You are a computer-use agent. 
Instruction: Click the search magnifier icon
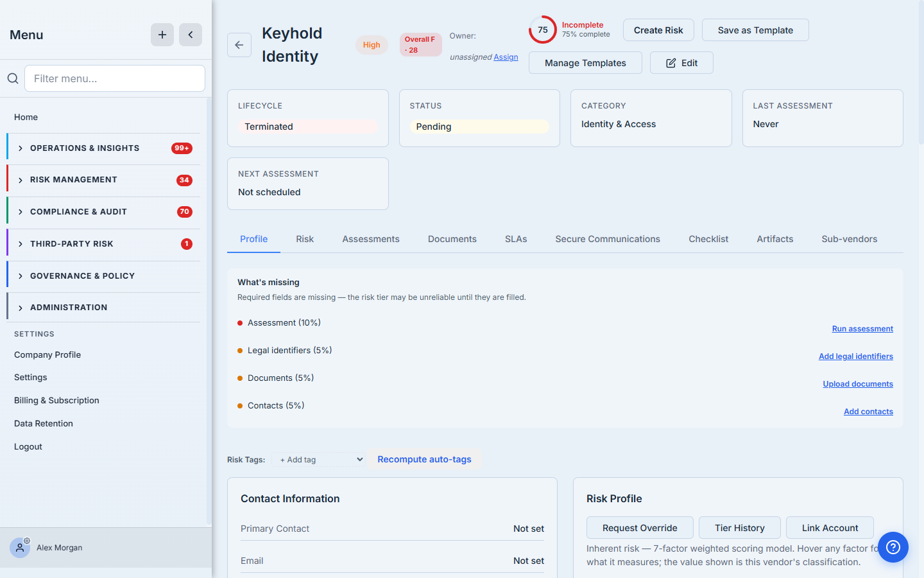[x=13, y=78]
